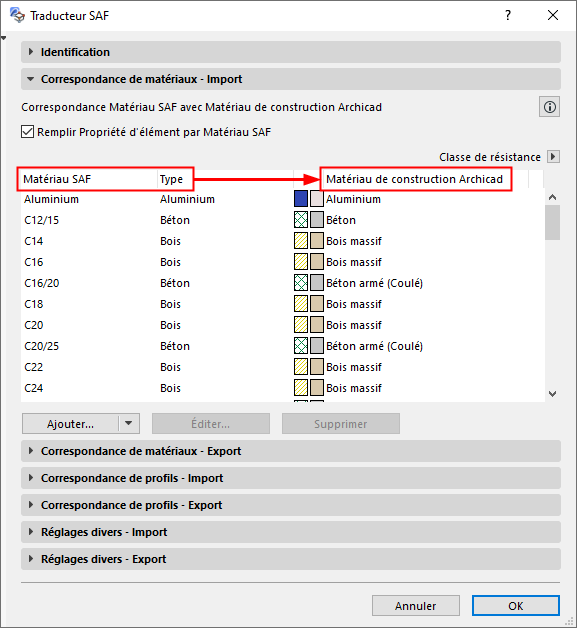Select the C18 material row
577x628 pixels.
click(283, 304)
